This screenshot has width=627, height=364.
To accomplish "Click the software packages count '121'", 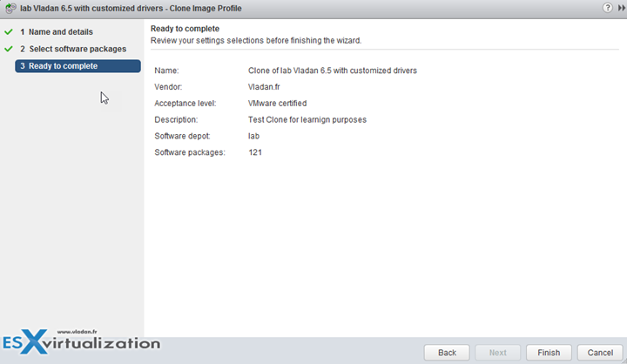I will pyautogui.click(x=254, y=152).
